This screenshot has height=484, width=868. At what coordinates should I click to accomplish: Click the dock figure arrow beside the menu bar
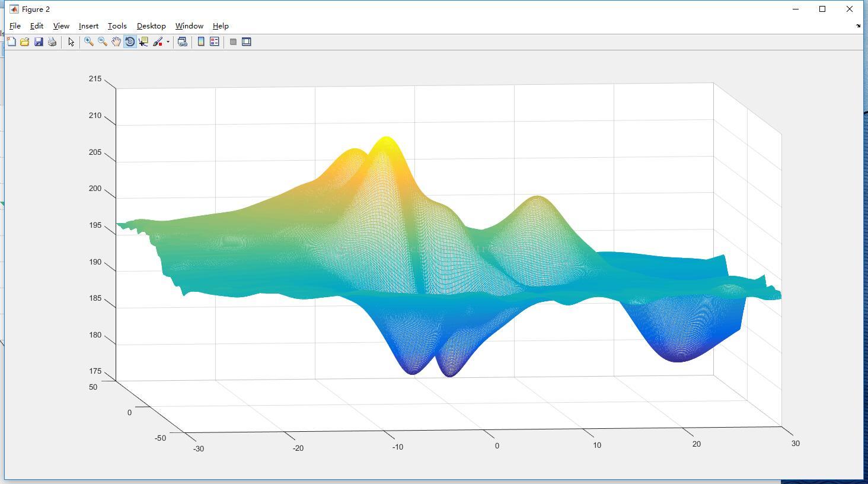(858, 26)
